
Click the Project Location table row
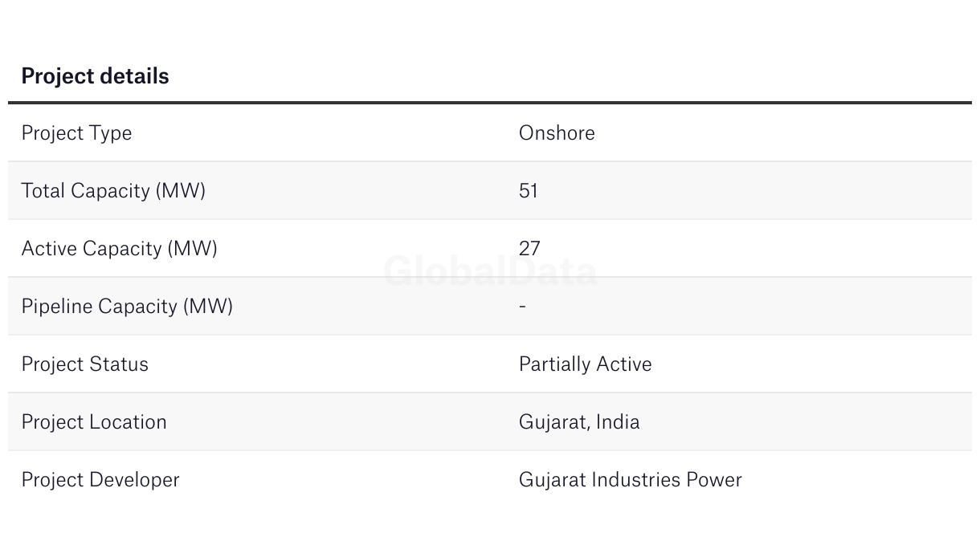click(490, 422)
